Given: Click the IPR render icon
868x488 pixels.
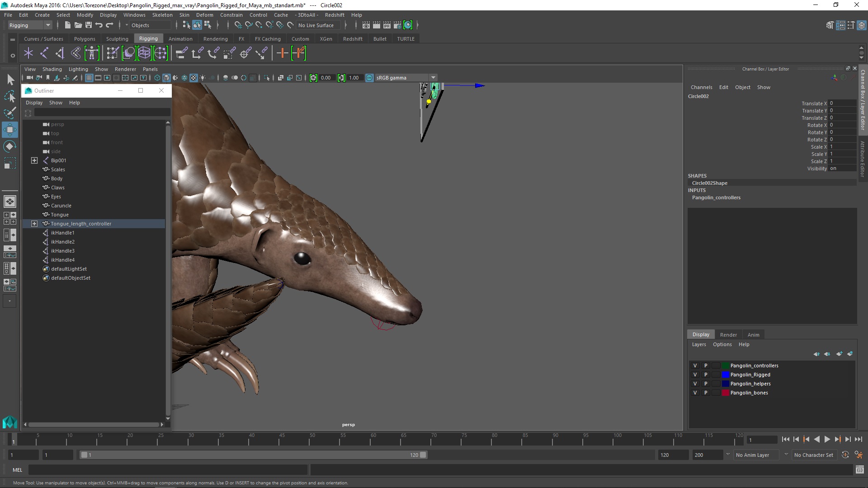Looking at the screenshot, I should click(387, 25).
